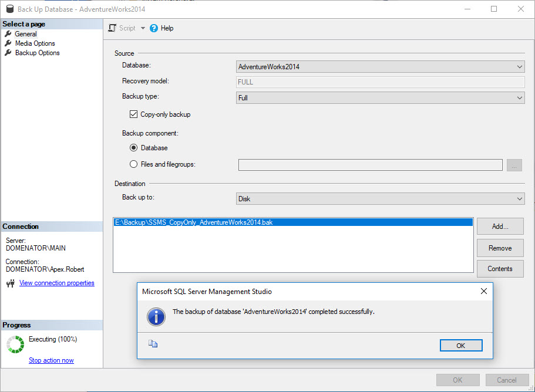
Task: Click the Help toolbar label
Action: click(167, 28)
